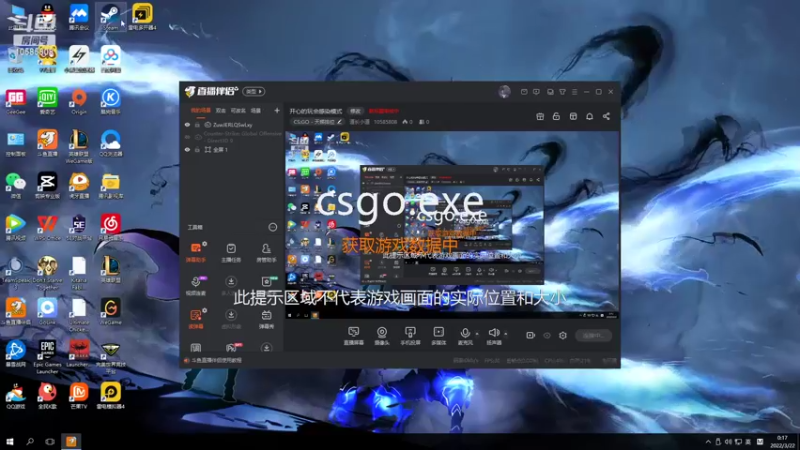Click the 修改 title edit button

point(355,111)
